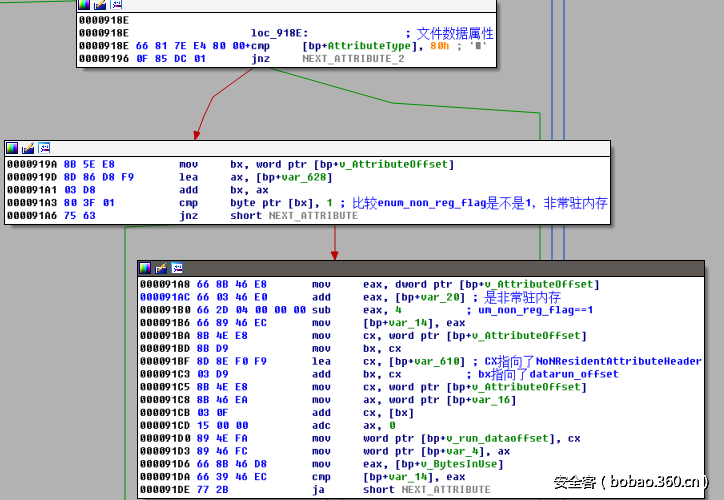Open node color picker on 0000919A block
Screen dimensions: 724x500
coord(12,148)
